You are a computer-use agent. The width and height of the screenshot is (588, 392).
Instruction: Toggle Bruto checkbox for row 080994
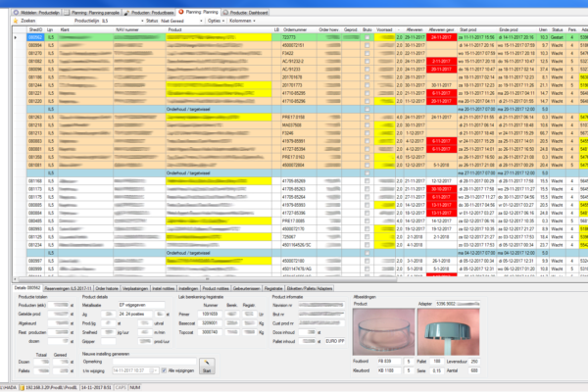tap(367, 45)
